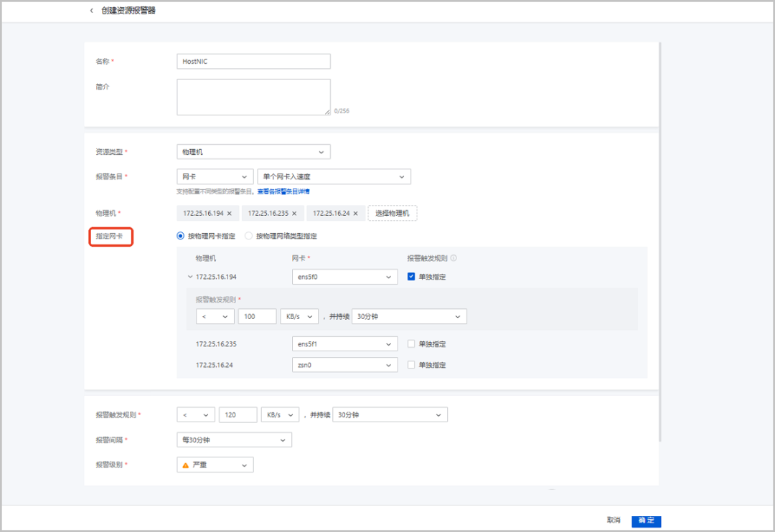The width and height of the screenshot is (775, 532).
Task: Select 按物理网卡指定 radio option
Action: 180,236
